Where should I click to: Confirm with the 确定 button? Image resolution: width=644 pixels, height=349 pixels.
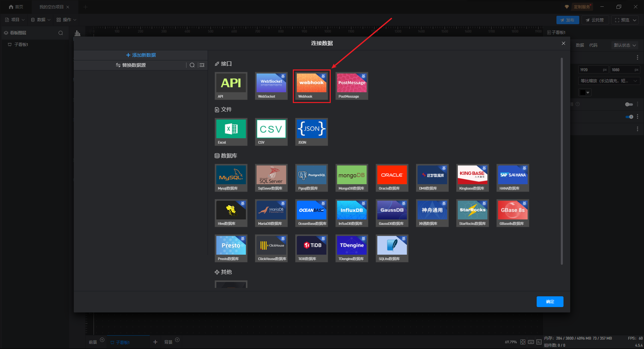pos(550,302)
